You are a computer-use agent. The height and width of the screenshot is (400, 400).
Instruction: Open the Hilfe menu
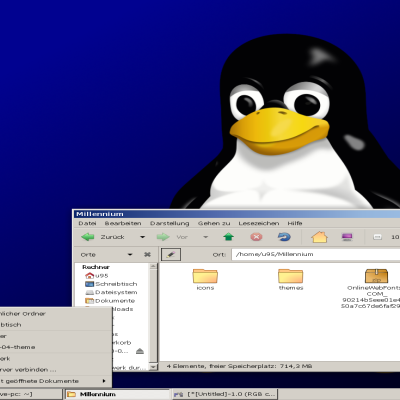point(295,223)
